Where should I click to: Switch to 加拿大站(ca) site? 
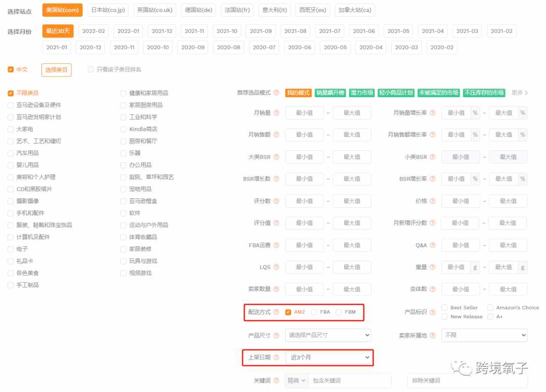[x=355, y=10]
